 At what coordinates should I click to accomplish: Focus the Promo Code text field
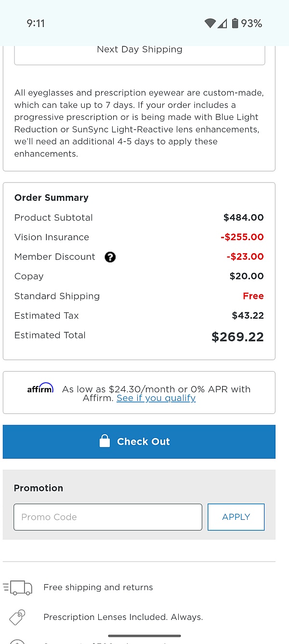tap(108, 517)
